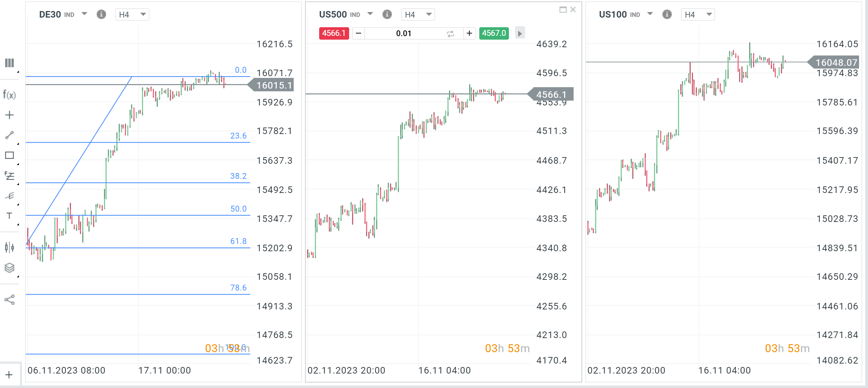Select the text annotation tool
Viewport: 868px width, 388px height.
pos(9,216)
